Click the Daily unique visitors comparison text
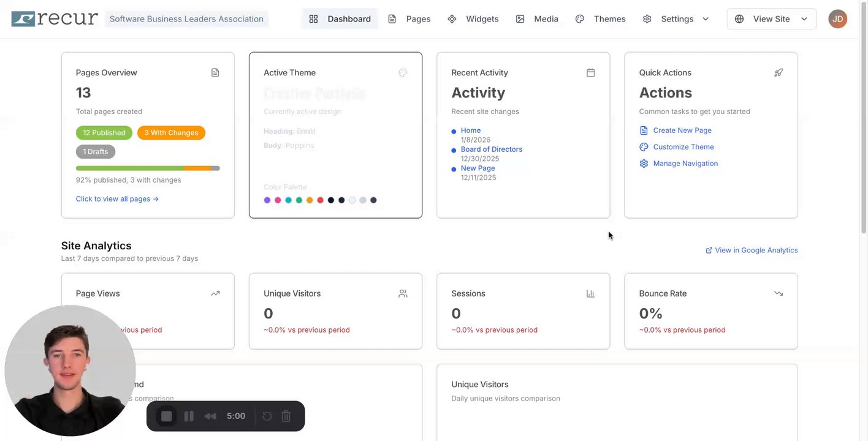Viewport: 868px width, 441px height. click(x=506, y=399)
